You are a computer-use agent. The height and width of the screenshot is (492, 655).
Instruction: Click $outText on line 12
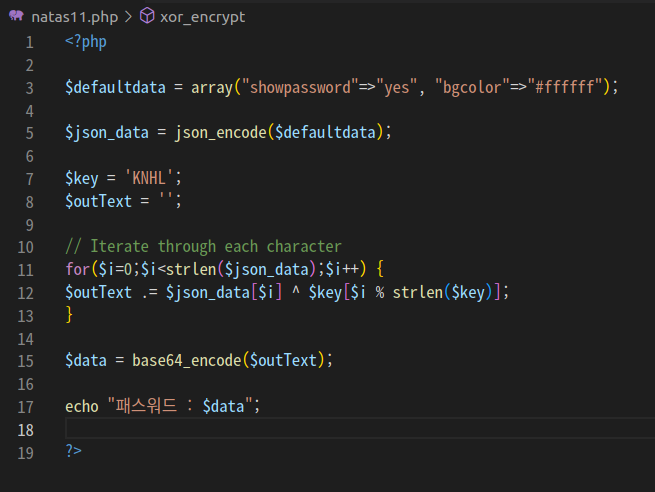(99, 292)
